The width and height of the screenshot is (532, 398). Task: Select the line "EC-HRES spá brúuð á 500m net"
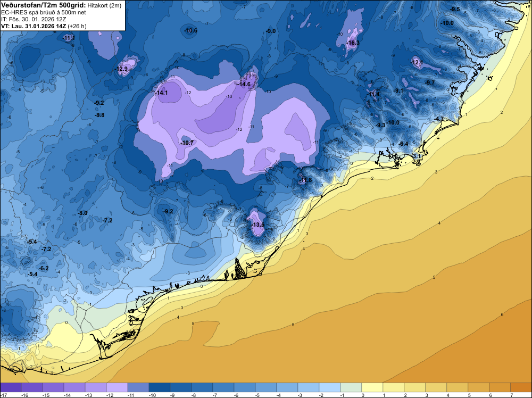[x=44, y=13]
